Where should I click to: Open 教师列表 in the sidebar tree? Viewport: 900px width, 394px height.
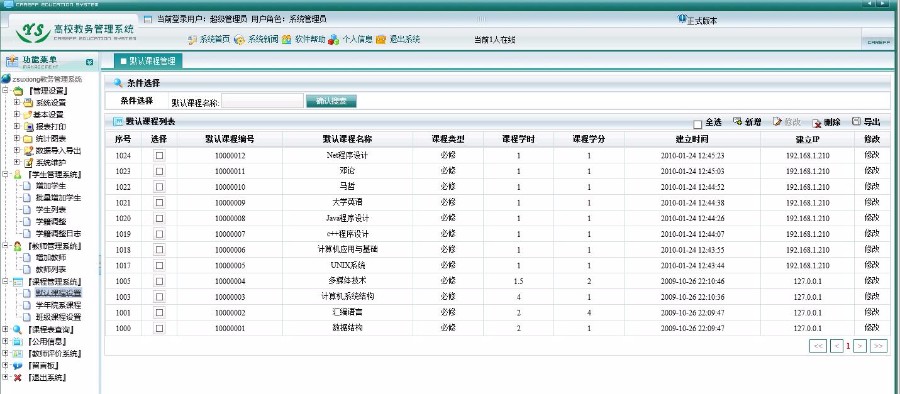[50, 269]
